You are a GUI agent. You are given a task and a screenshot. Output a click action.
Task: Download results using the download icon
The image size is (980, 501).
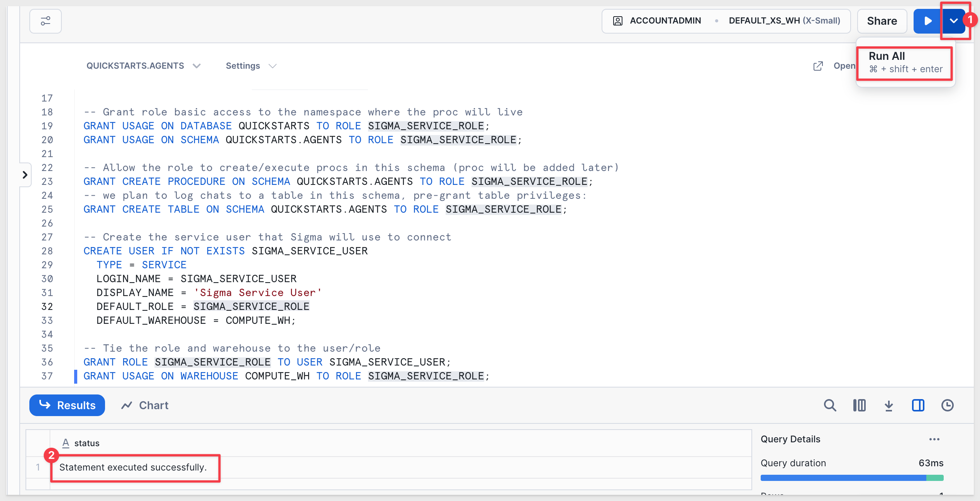coord(888,405)
